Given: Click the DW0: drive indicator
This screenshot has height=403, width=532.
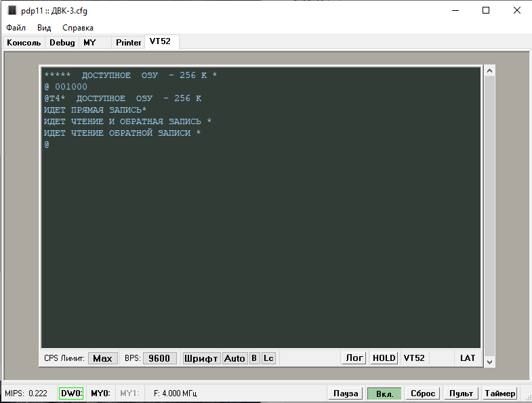Looking at the screenshot, I should tap(71, 394).
